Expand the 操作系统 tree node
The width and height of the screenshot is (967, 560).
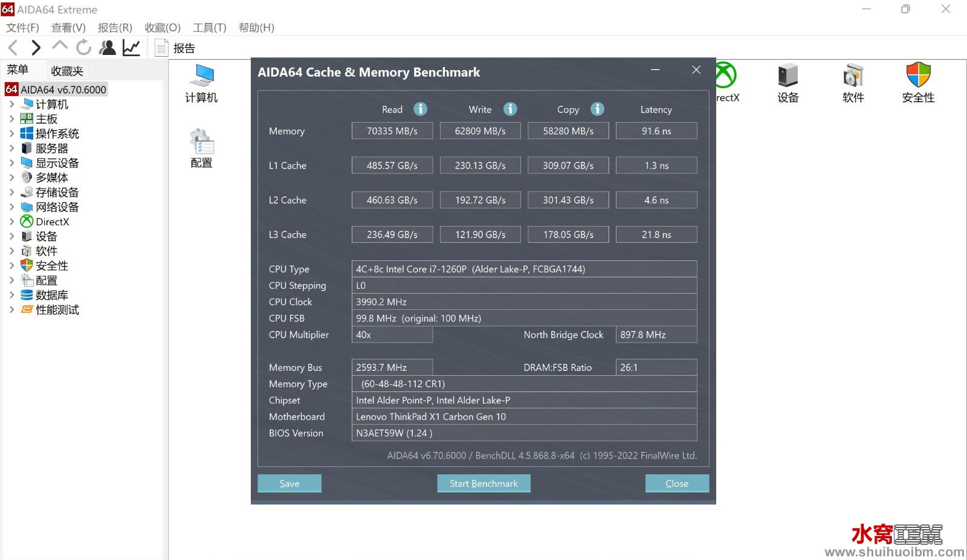tap(11, 134)
